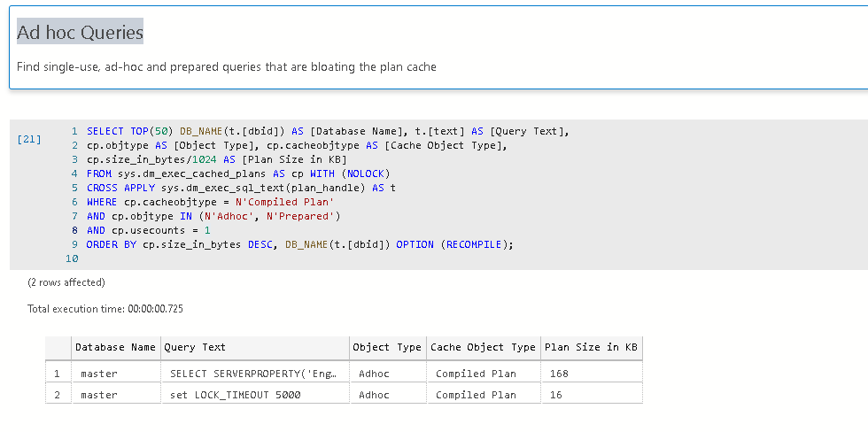Click the "Object Type" column header
Viewport: 868px width, 432px height.
tap(386, 347)
